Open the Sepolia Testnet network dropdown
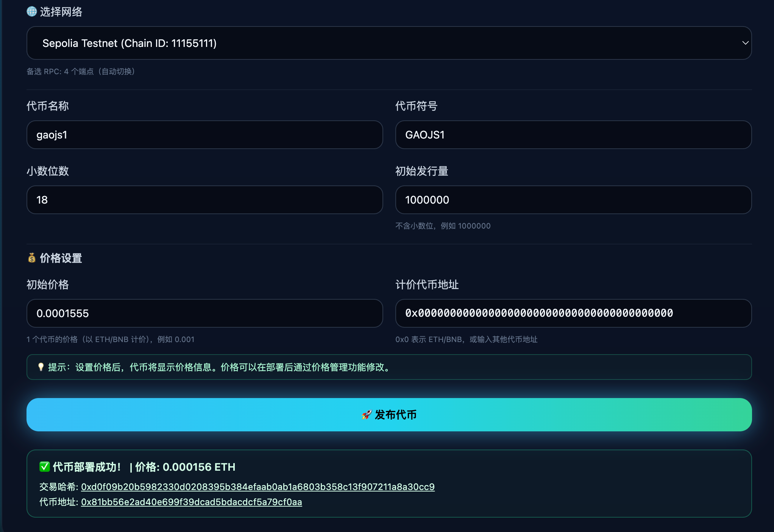774x532 pixels. [389, 43]
